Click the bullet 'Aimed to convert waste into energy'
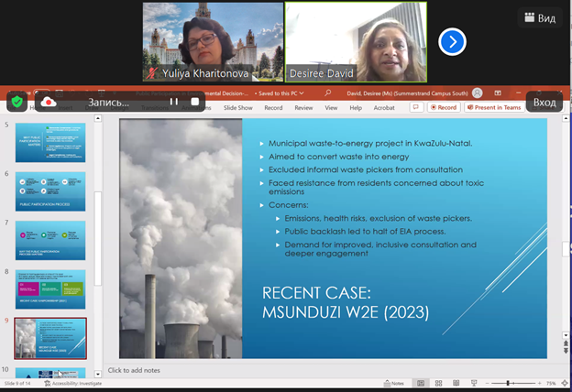 tap(338, 157)
